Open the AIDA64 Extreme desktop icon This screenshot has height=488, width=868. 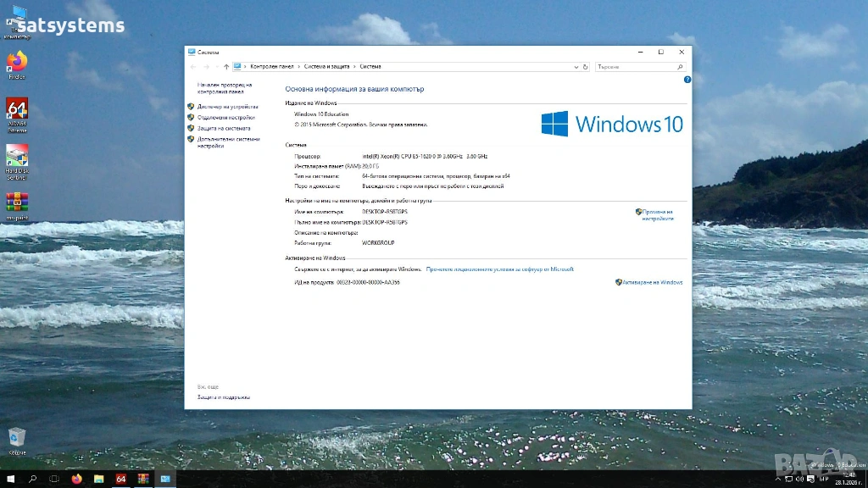coord(17,113)
